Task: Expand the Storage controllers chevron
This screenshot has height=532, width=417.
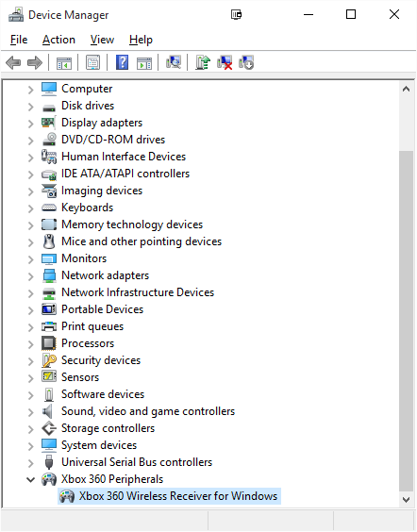Action: point(31,429)
